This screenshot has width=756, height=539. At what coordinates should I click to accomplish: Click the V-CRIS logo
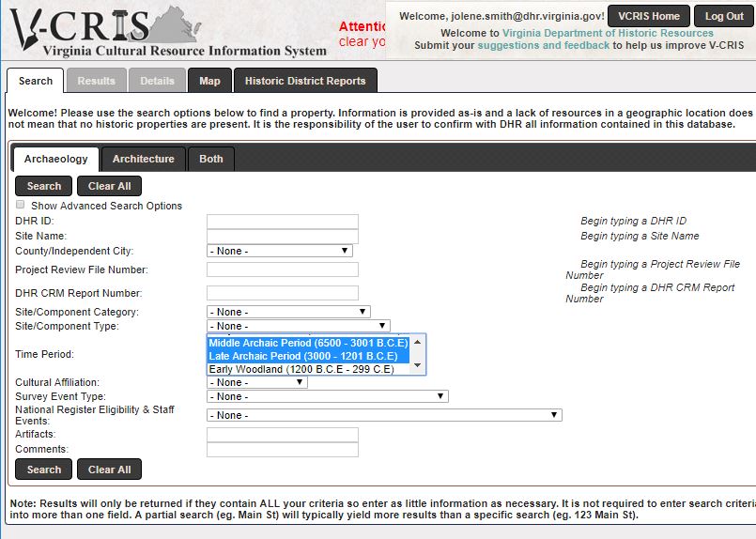(168, 31)
